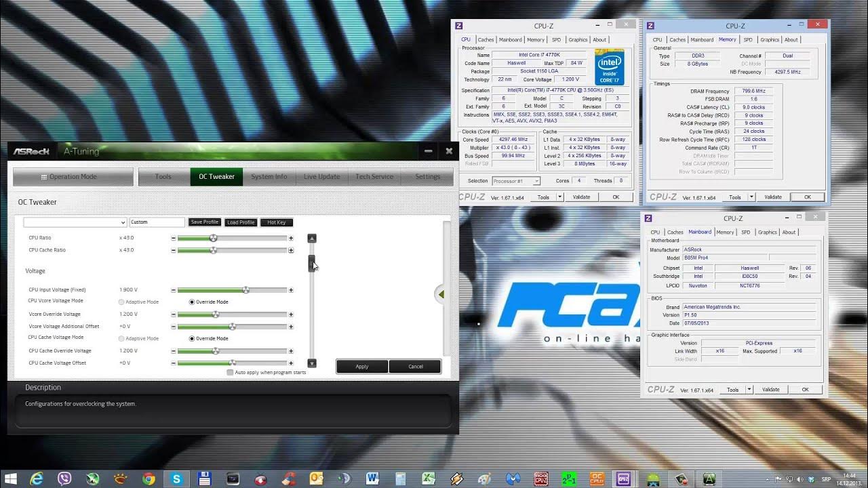Open Paint from the taskbar

click(484, 479)
